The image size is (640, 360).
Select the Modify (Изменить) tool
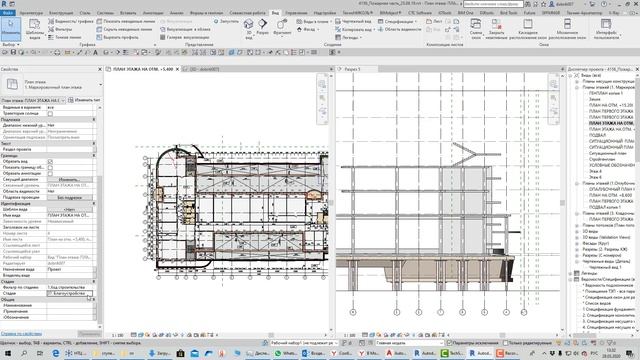pos(11,29)
